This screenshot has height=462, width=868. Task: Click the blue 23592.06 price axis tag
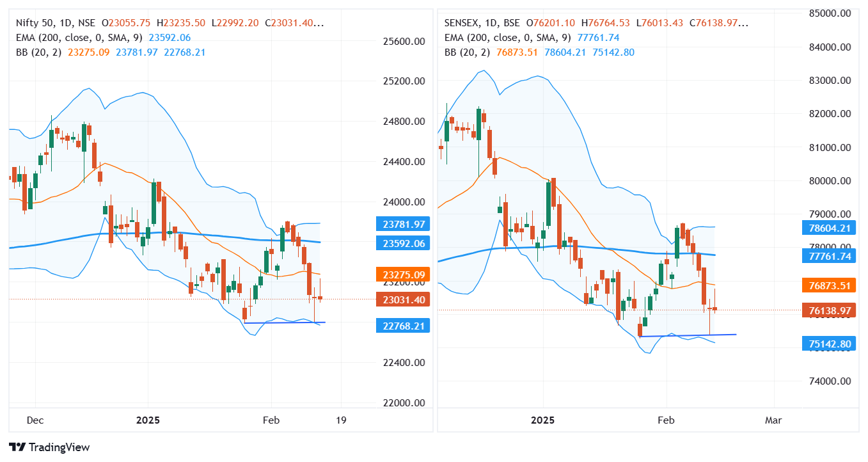coord(402,244)
